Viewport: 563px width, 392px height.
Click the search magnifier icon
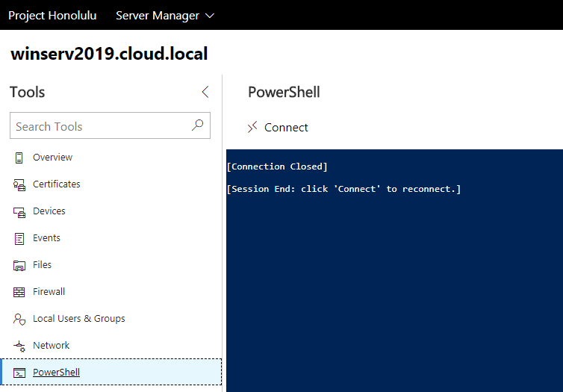(197, 125)
